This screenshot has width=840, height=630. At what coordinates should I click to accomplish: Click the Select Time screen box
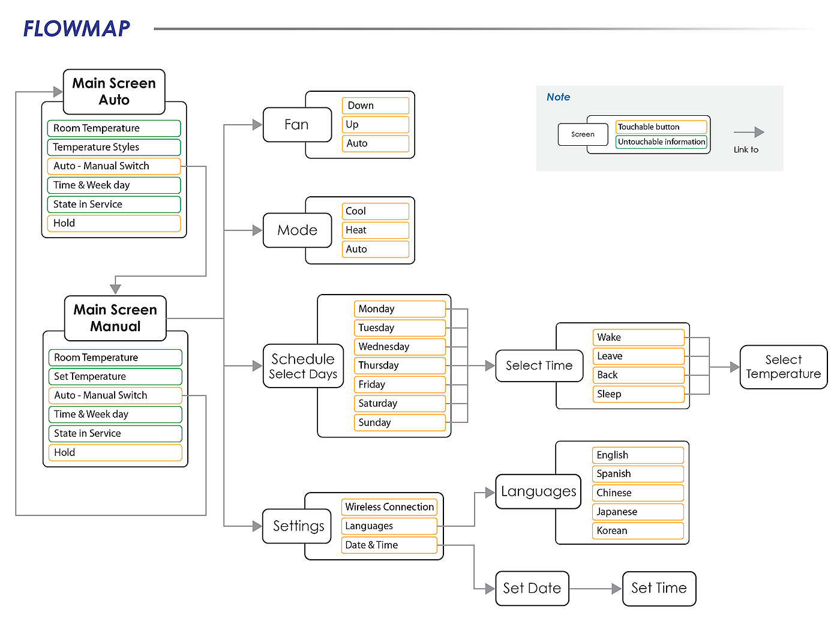click(539, 366)
